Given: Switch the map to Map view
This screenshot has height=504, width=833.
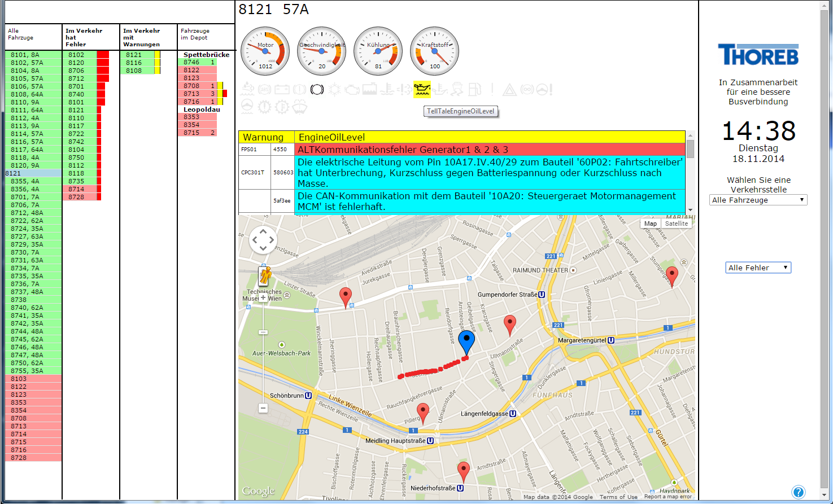Looking at the screenshot, I should (x=650, y=223).
